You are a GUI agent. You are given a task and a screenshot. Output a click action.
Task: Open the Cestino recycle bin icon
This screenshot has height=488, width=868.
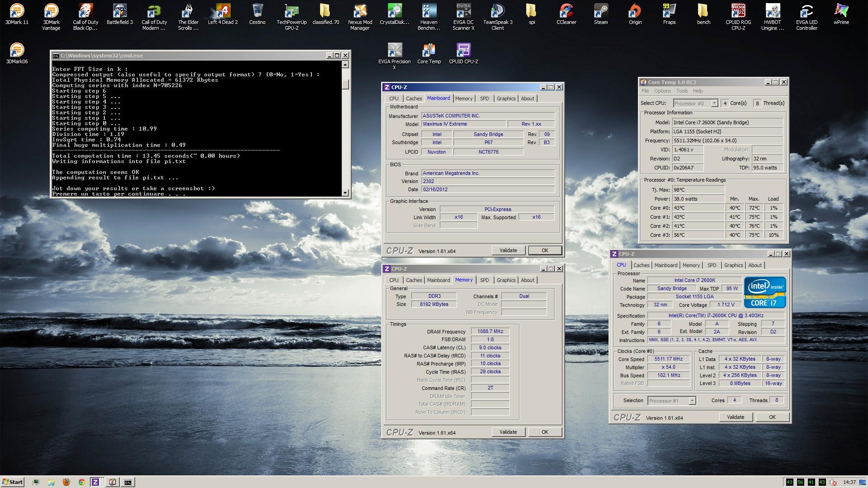(x=257, y=14)
